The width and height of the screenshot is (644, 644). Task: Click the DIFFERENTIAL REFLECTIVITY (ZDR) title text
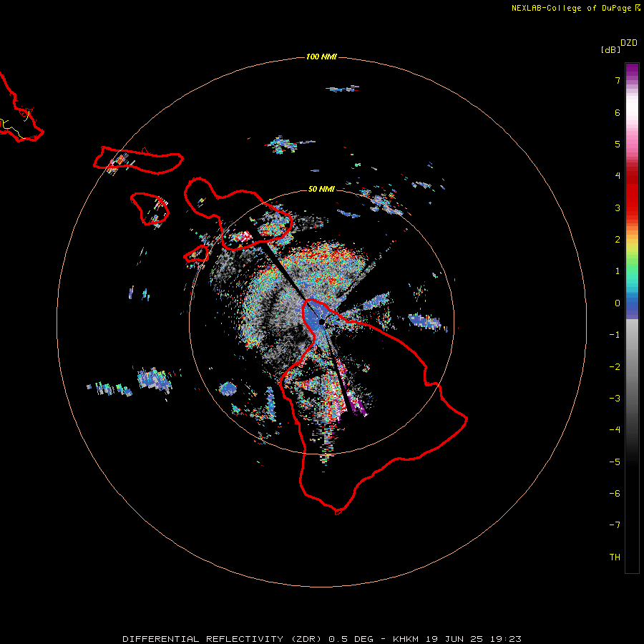(x=222, y=639)
